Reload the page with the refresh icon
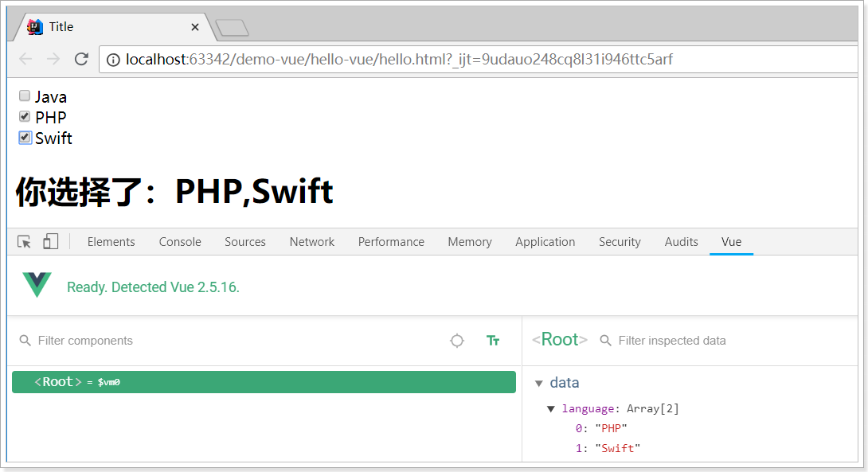 tap(81, 59)
